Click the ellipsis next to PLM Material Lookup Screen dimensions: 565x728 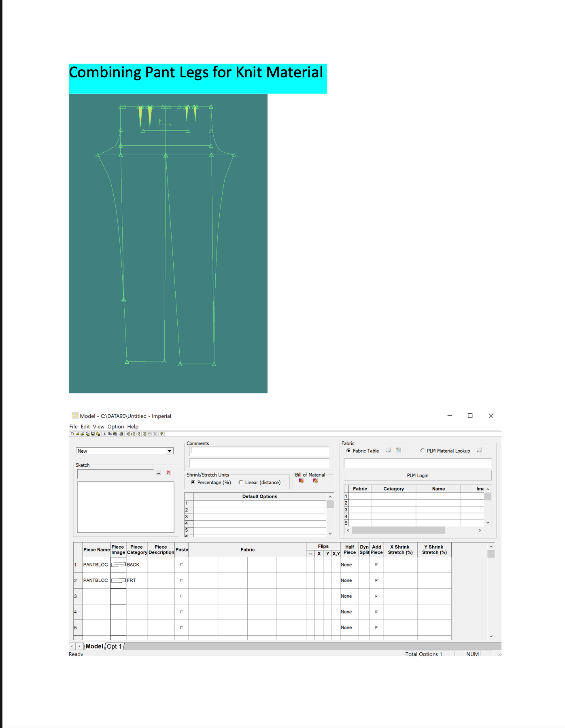[x=479, y=451]
